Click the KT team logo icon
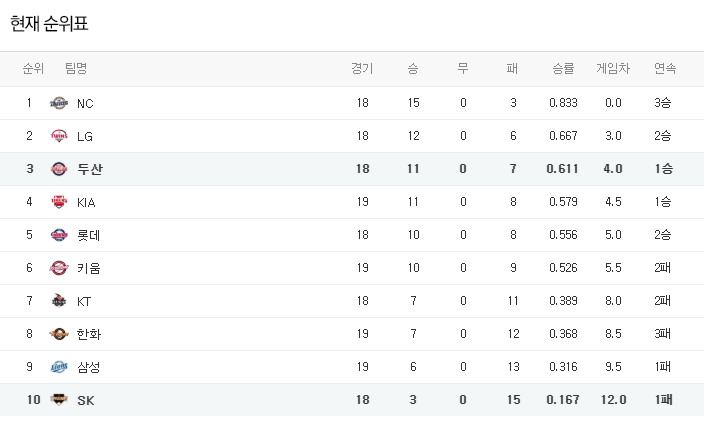704x431 pixels. 59,301
